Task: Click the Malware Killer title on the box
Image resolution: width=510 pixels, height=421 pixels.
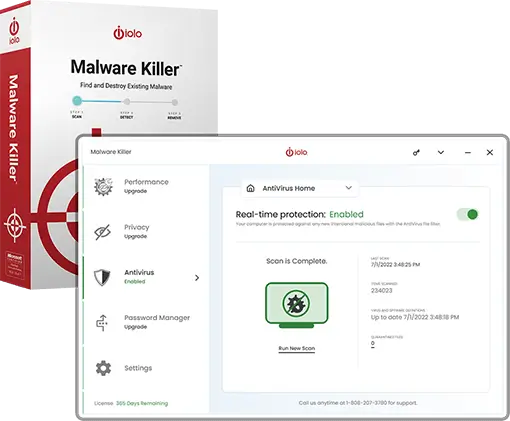Action: [126, 68]
